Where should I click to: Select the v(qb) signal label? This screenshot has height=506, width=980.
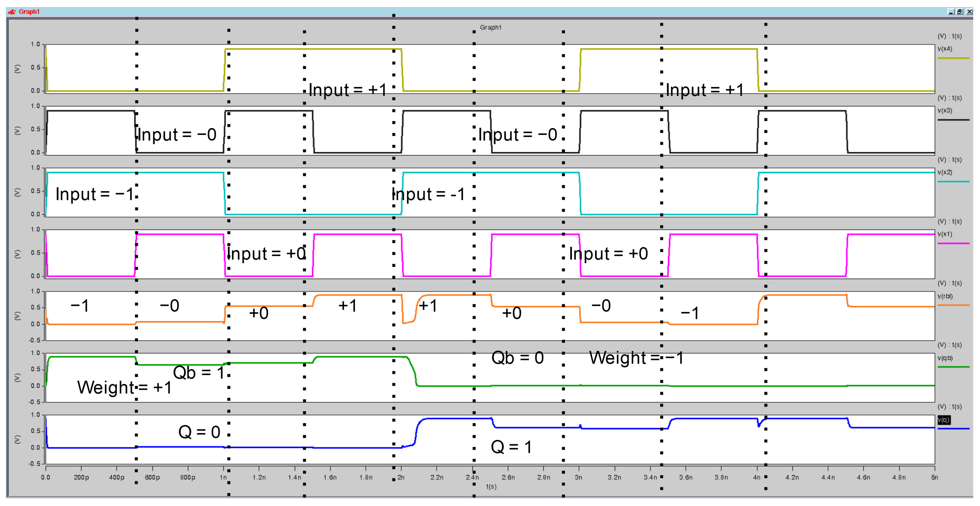pos(945,358)
